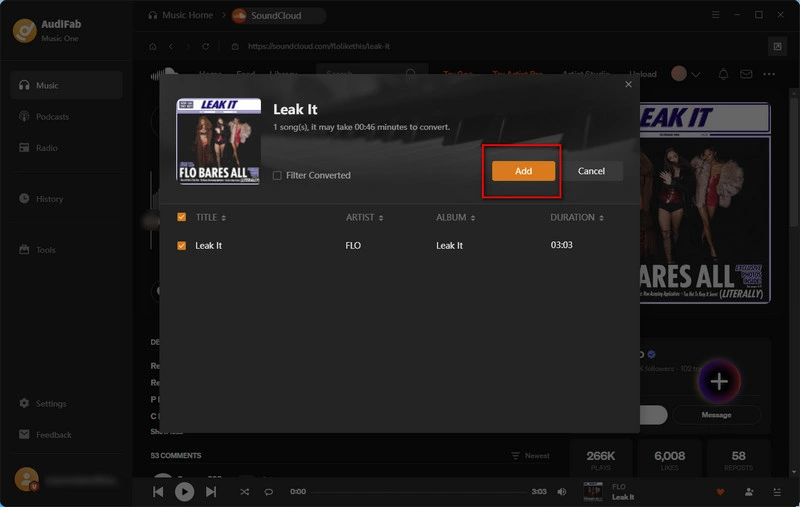Image resolution: width=800 pixels, height=507 pixels.
Task: Skip to previous track in player
Action: click(x=158, y=492)
